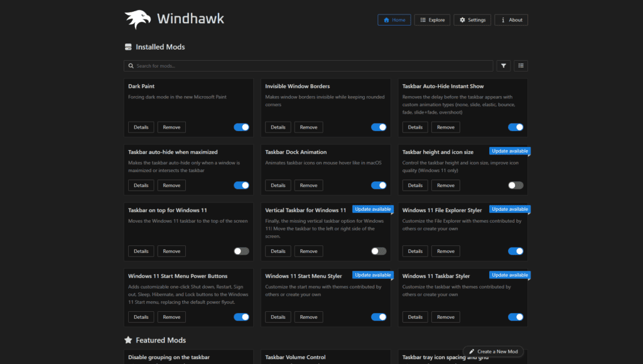
Task: Click Update available badge on Vertical Taskbar mod
Action: tap(373, 210)
